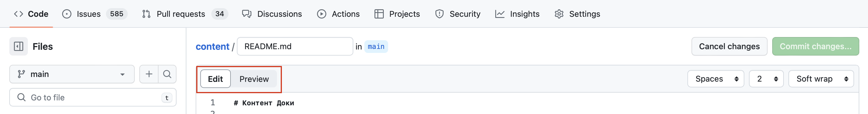Collapse the file tree side panel icon
This screenshot has height=114, width=868.
(x=19, y=46)
